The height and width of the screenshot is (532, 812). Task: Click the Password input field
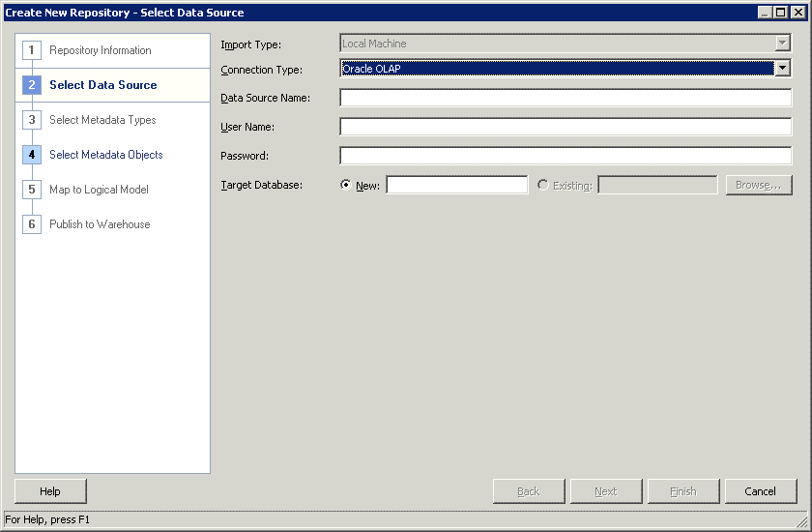[x=565, y=156]
